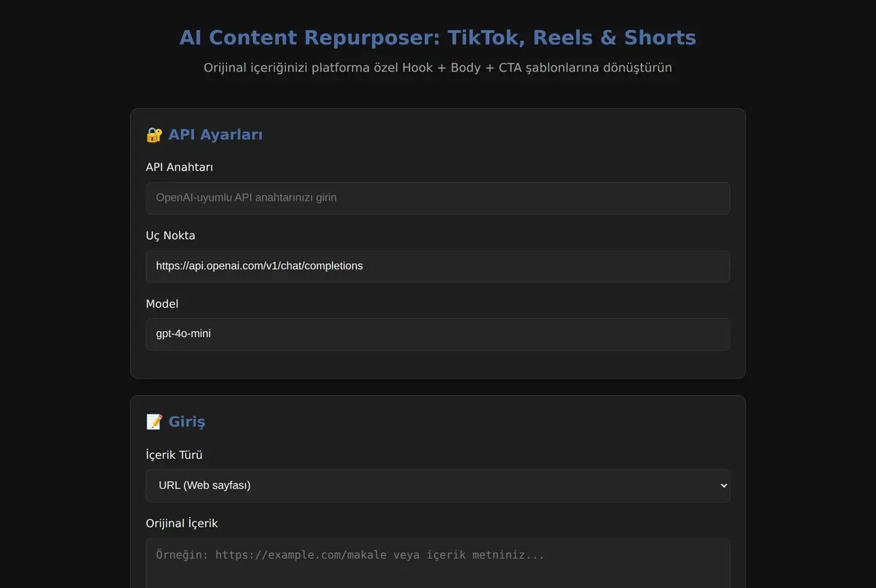Click the lock icon beside API Ayarları
Screen dimensions: 876x588
[154, 134]
